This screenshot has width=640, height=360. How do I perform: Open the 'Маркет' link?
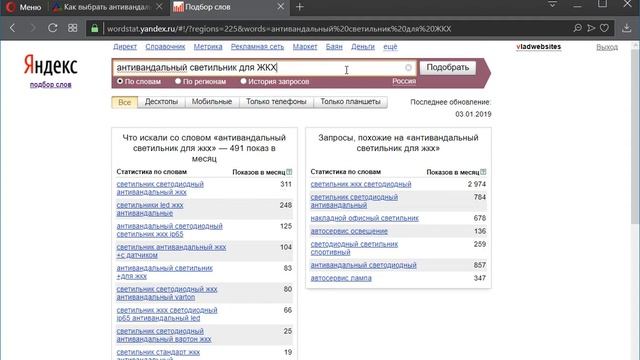[x=305, y=47]
